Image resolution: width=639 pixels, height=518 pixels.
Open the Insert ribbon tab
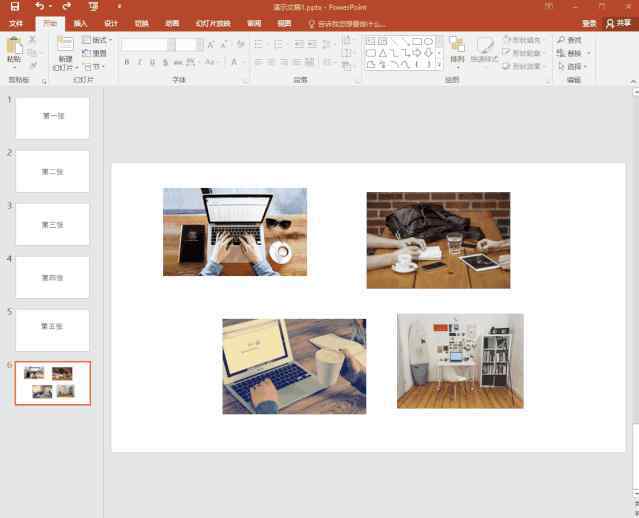(80, 23)
